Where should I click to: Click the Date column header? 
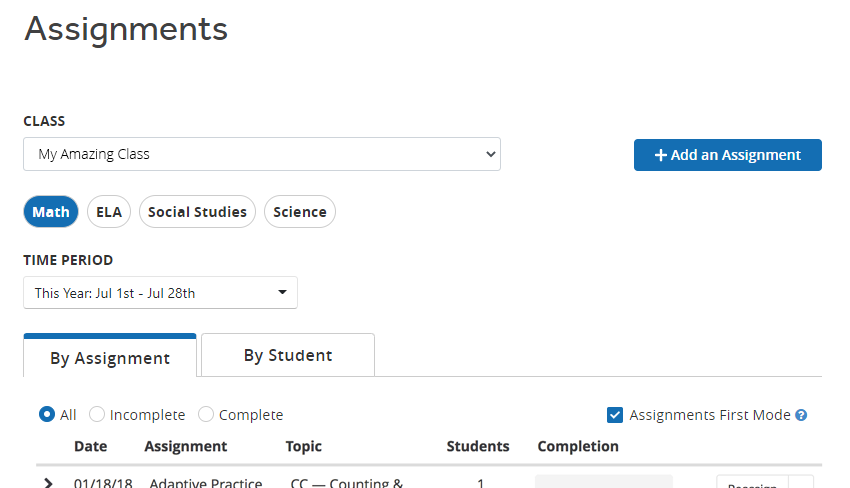click(x=91, y=446)
